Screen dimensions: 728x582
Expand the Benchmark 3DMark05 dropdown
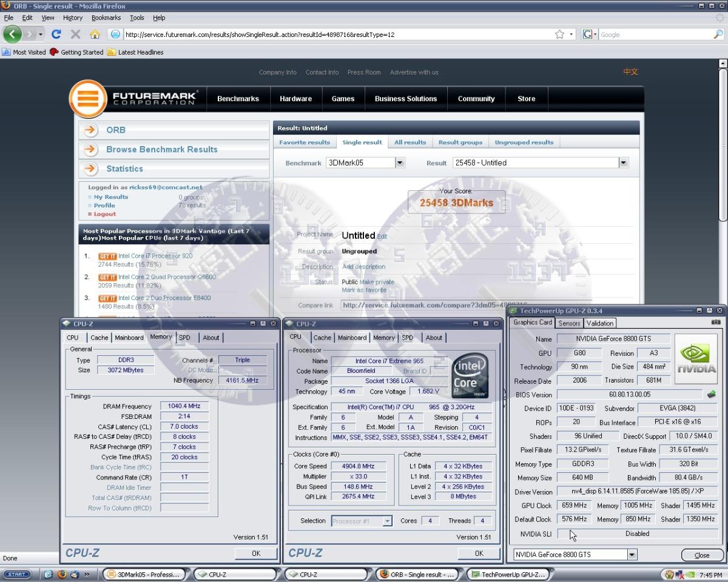point(400,162)
